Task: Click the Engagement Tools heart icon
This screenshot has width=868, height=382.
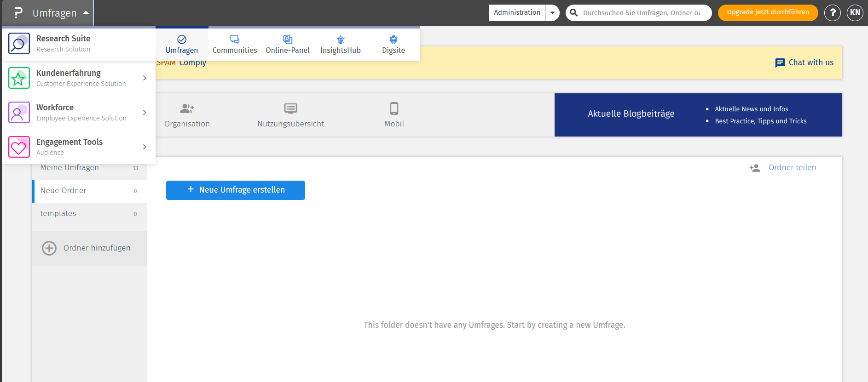Action: pyautogui.click(x=19, y=147)
